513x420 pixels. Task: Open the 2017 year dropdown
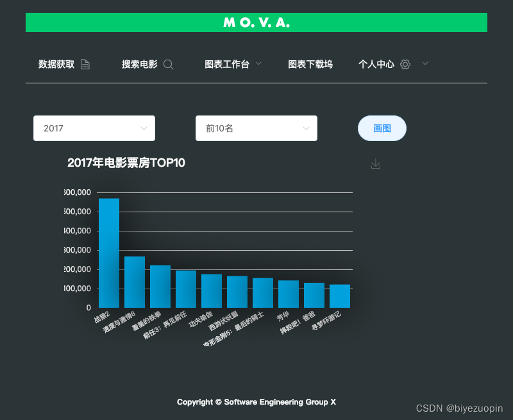click(94, 128)
